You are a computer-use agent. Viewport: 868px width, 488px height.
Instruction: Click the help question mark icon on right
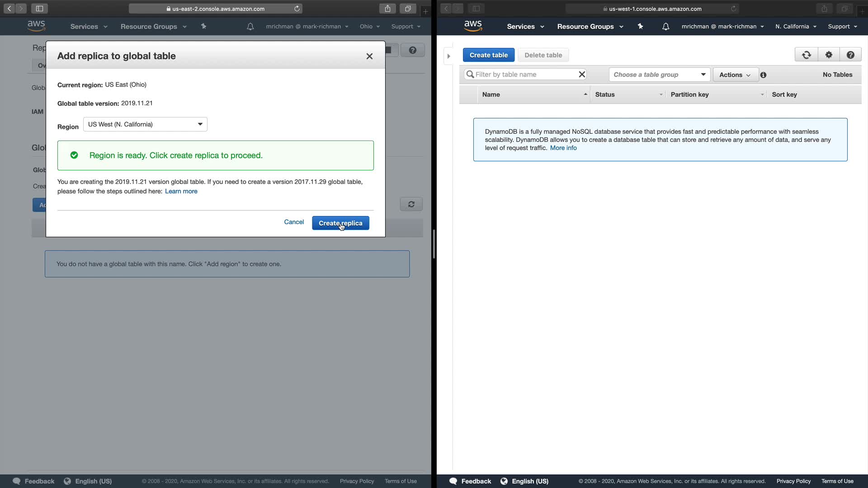click(x=850, y=55)
